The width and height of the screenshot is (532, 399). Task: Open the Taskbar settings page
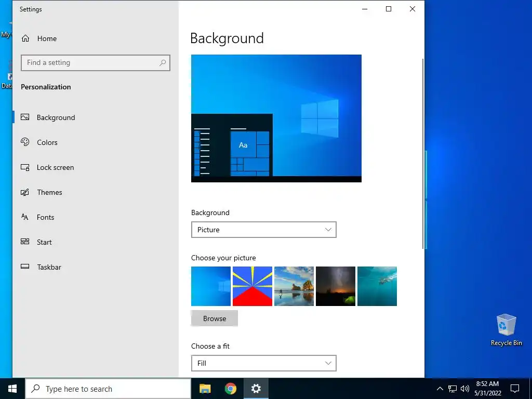coord(49,267)
